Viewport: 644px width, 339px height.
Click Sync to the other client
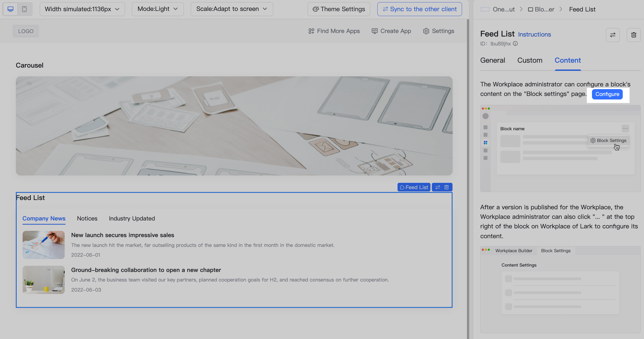[x=419, y=9]
